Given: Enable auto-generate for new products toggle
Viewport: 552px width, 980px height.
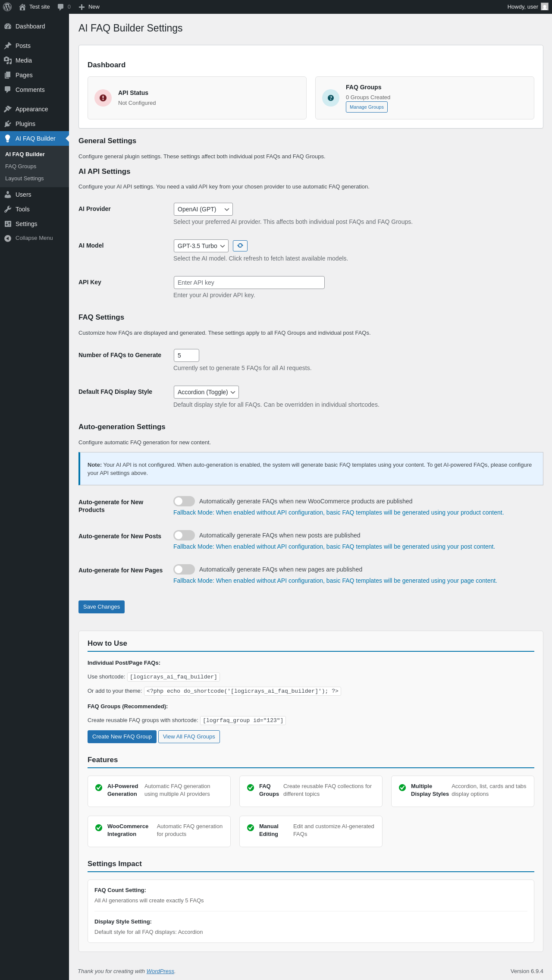Looking at the screenshot, I should point(184,501).
